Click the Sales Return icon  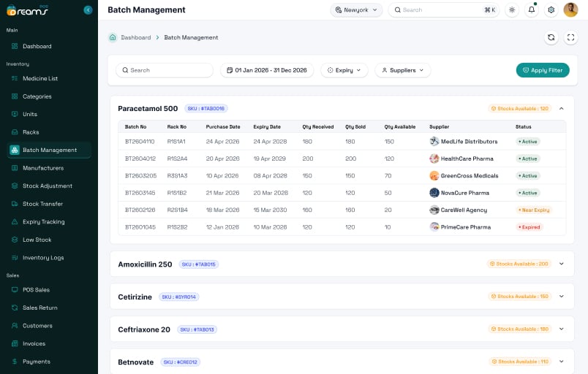point(15,308)
